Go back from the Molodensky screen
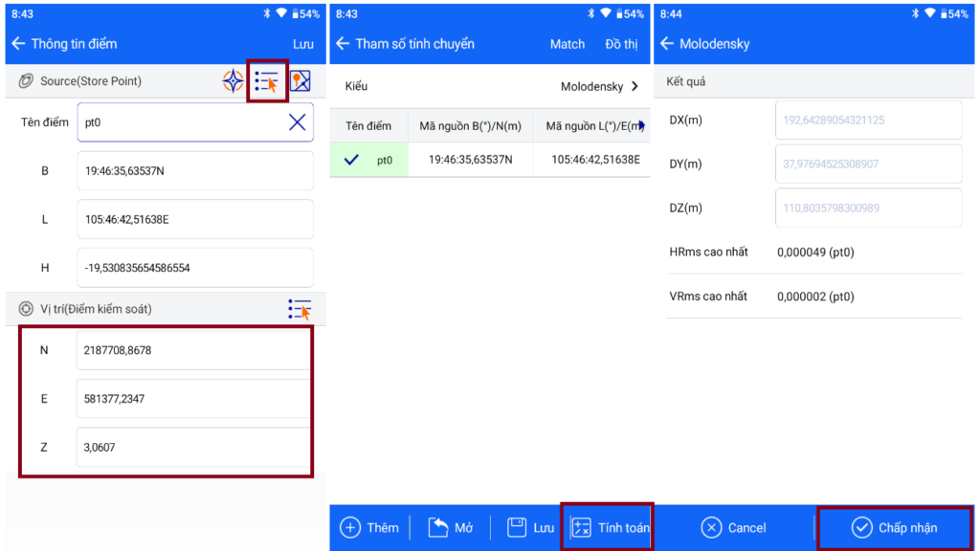 [x=668, y=44]
